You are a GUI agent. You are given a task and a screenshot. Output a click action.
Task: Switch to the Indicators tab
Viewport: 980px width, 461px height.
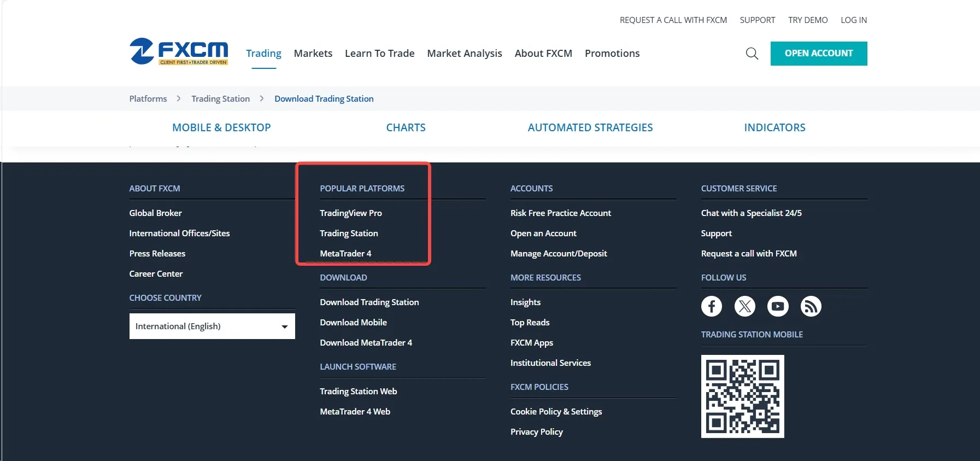(x=775, y=127)
